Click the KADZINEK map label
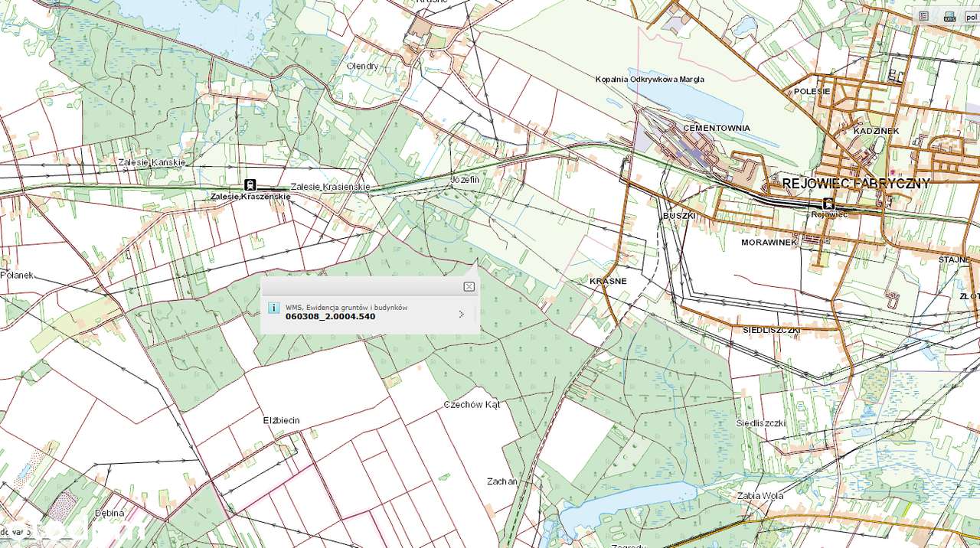This screenshot has width=980, height=548. pyautogui.click(x=876, y=131)
